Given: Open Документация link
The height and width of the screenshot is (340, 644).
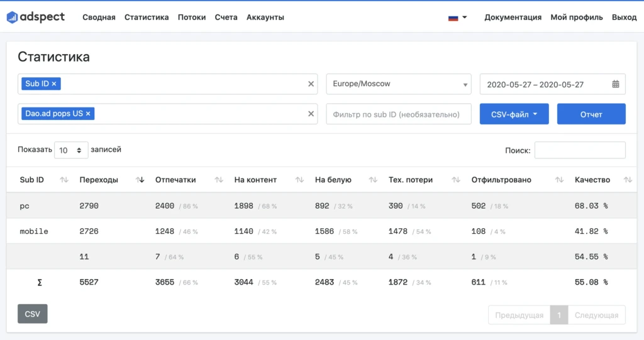Looking at the screenshot, I should click(513, 17).
